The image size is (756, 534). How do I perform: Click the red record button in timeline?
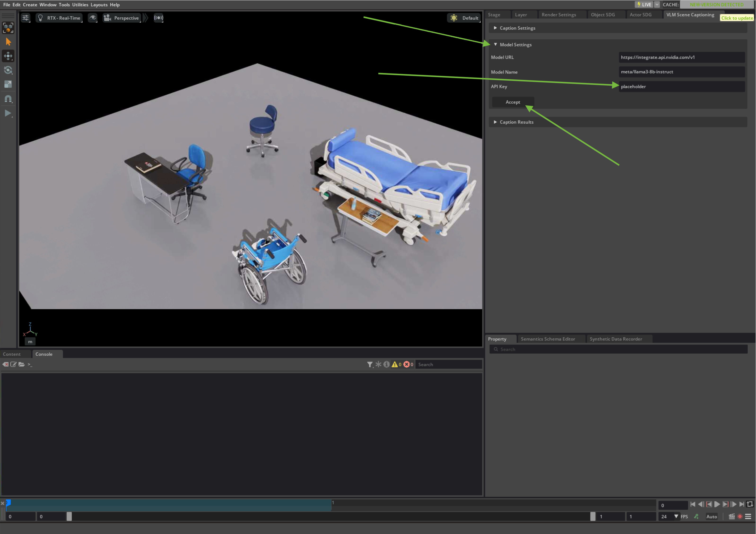pyautogui.click(x=740, y=517)
